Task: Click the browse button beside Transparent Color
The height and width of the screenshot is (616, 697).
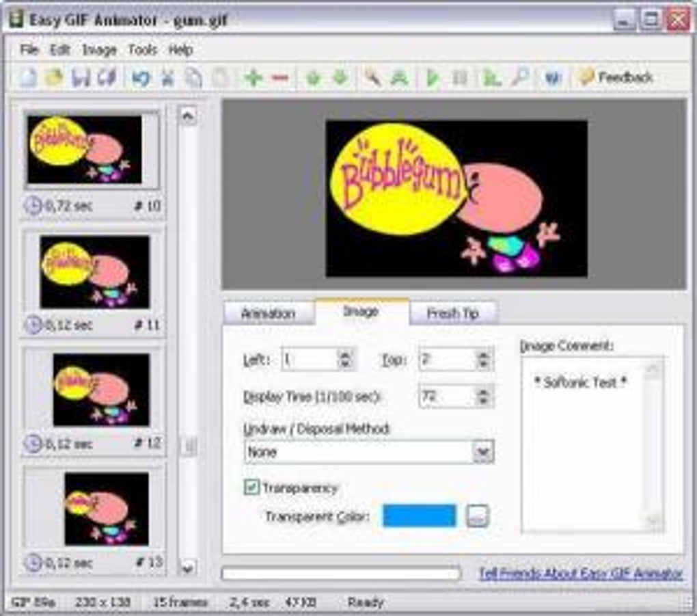Action: 477,516
